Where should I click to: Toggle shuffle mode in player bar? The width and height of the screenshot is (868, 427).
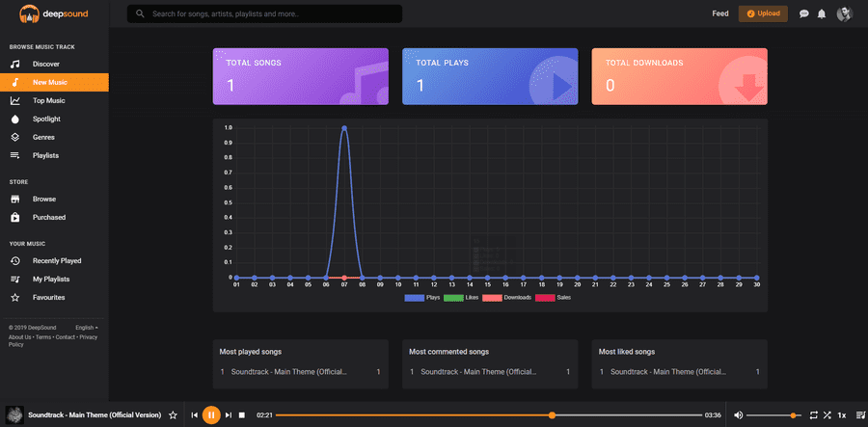(x=827, y=415)
